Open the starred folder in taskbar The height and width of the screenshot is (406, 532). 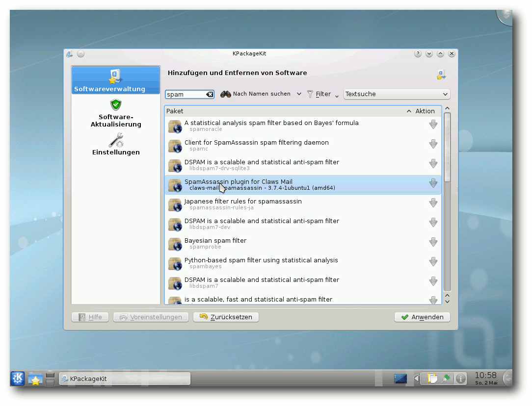35,379
